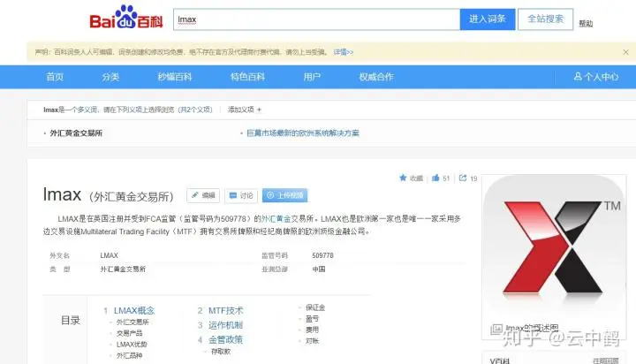The height and width of the screenshot is (364, 636).
Task: Open the 分类 nav item
Action: tap(110, 77)
